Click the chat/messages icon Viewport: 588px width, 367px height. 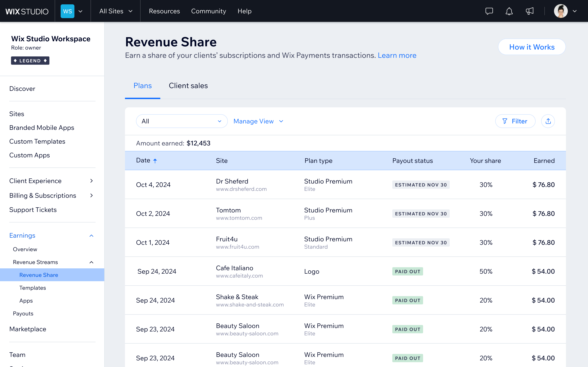pyautogui.click(x=489, y=11)
